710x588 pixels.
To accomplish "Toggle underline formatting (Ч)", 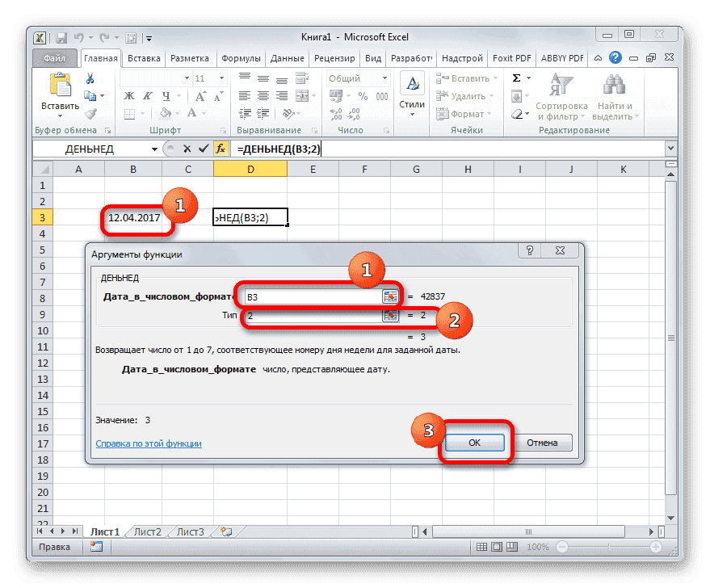I will point(167,96).
